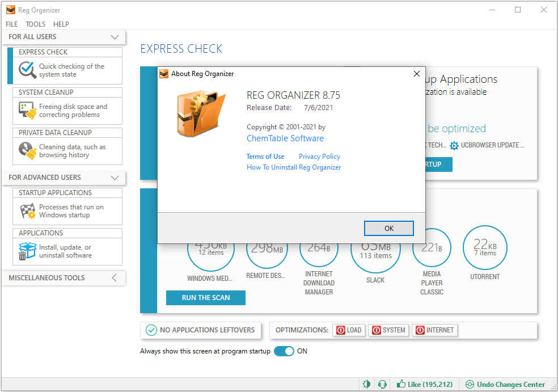Click the System Cleanup monitor broom icon
This screenshot has width=558, height=392.
(x=27, y=111)
